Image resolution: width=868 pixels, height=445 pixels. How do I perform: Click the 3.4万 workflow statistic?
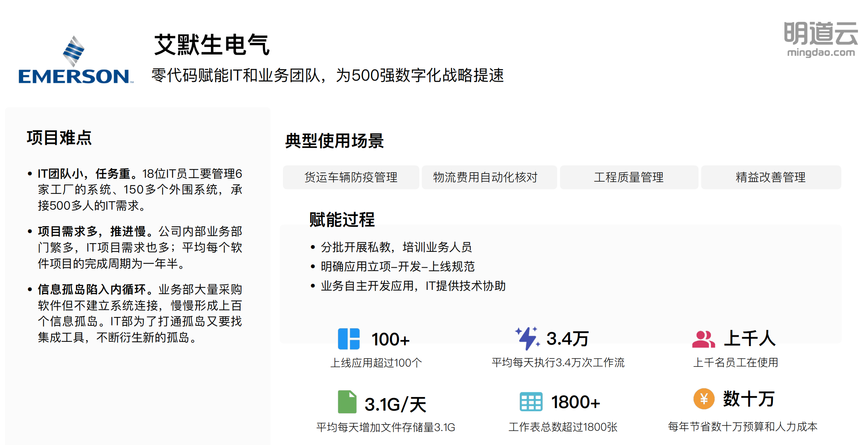tap(567, 339)
